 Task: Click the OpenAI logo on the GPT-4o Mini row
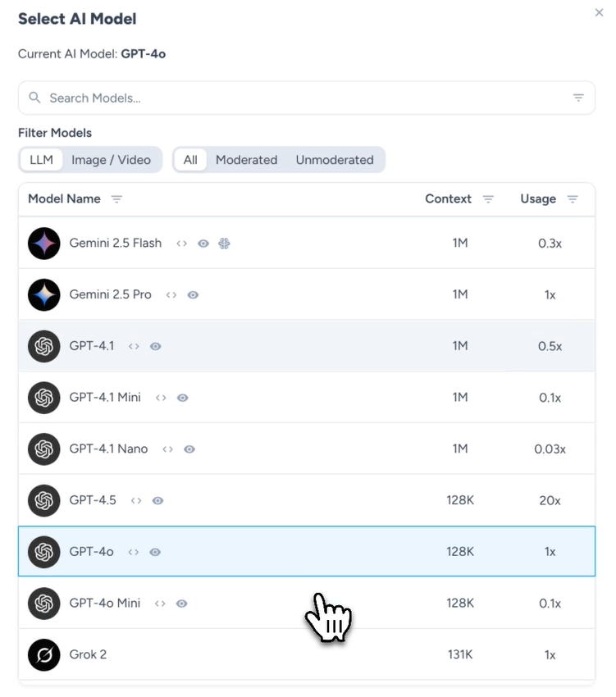pyautogui.click(x=44, y=604)
